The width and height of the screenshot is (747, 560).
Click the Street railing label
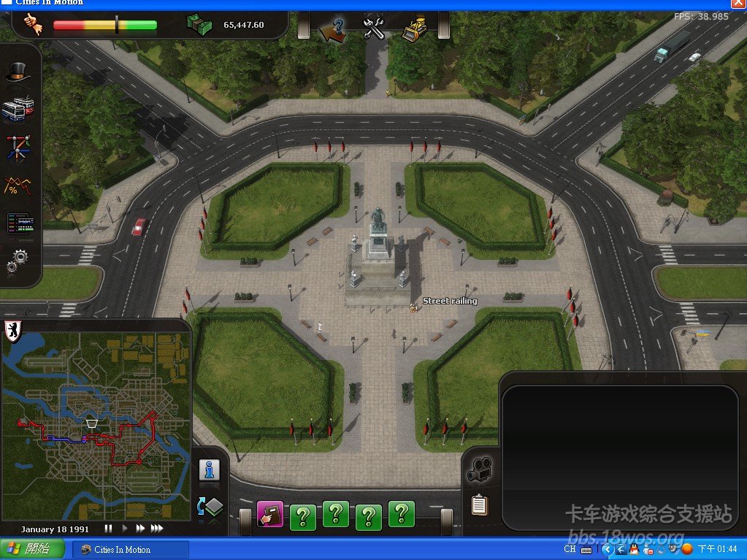coord(450,301)
